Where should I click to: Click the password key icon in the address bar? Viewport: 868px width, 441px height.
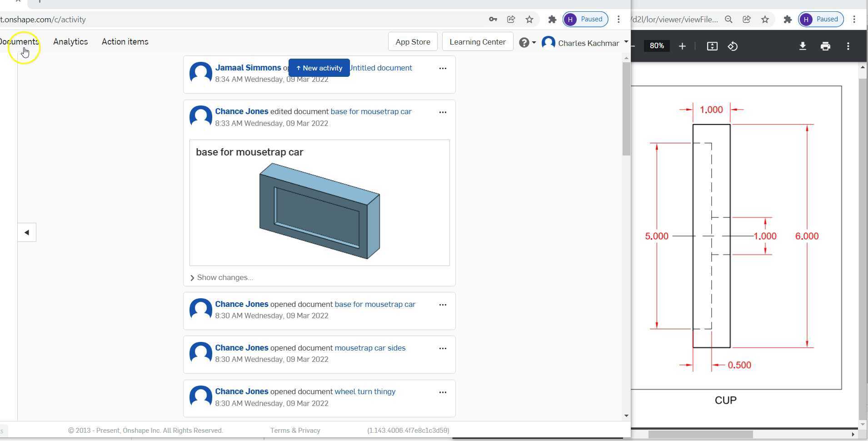click(x=493, y=19)
